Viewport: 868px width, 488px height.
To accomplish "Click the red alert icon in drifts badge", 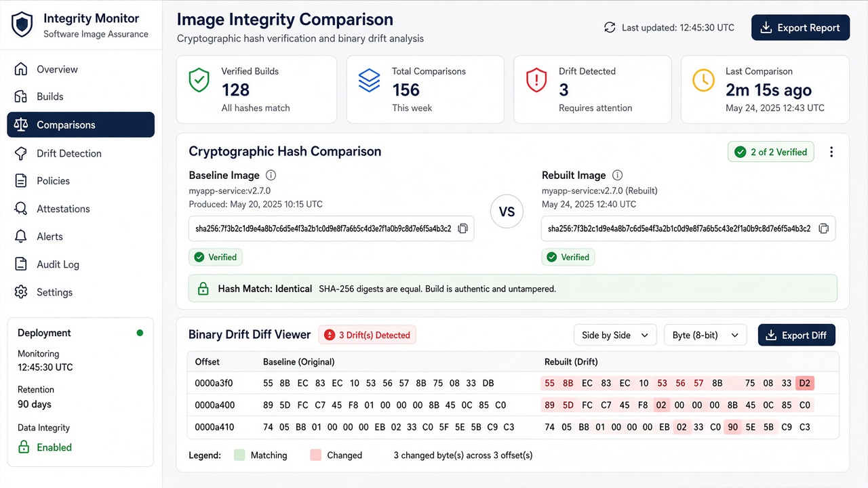I will point(330,335).
